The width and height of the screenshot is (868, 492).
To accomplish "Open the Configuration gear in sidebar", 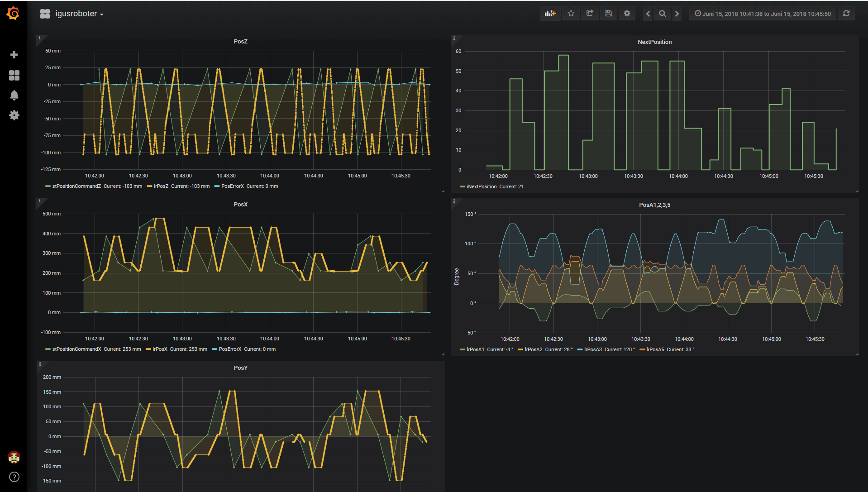I will click(14, 115).
